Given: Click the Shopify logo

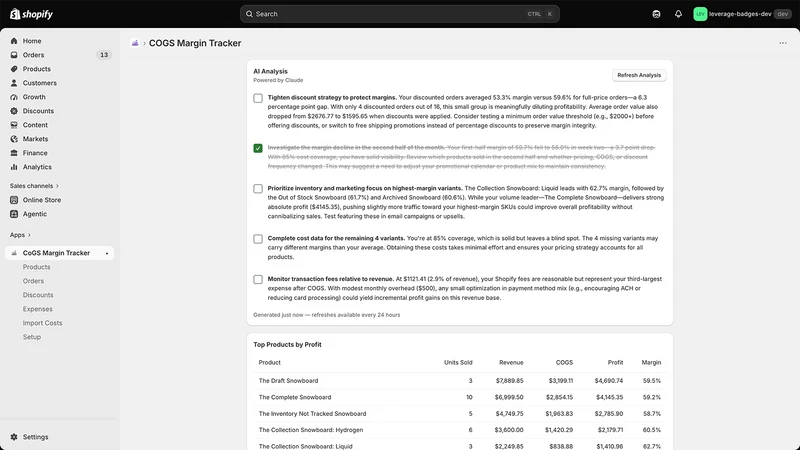Looking at the screenshot, I should (31, 14).
